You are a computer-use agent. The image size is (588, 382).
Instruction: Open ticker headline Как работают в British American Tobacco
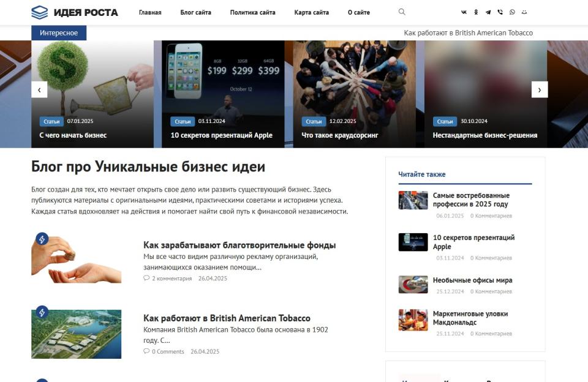point(469,33)
